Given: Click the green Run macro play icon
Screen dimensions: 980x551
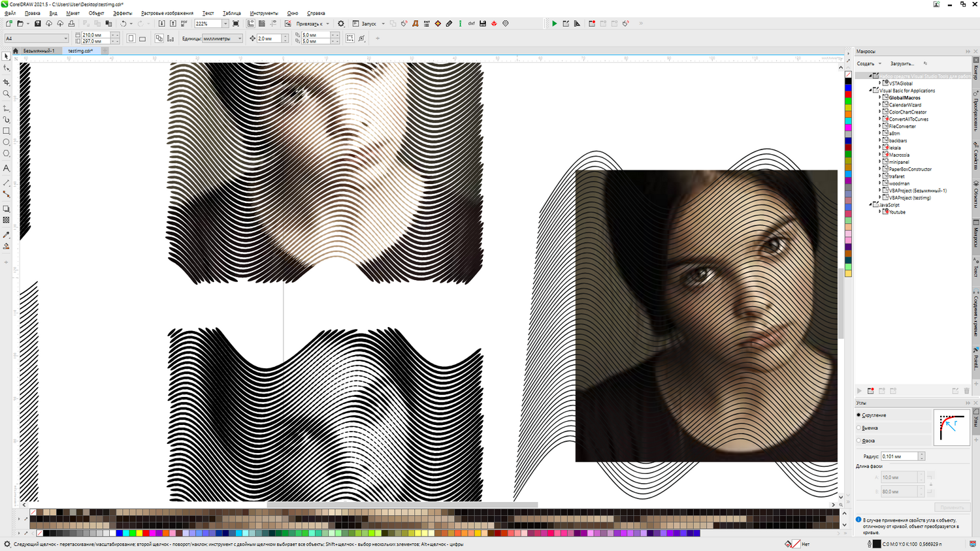Looking at the screenshot, I should [555, 24].
